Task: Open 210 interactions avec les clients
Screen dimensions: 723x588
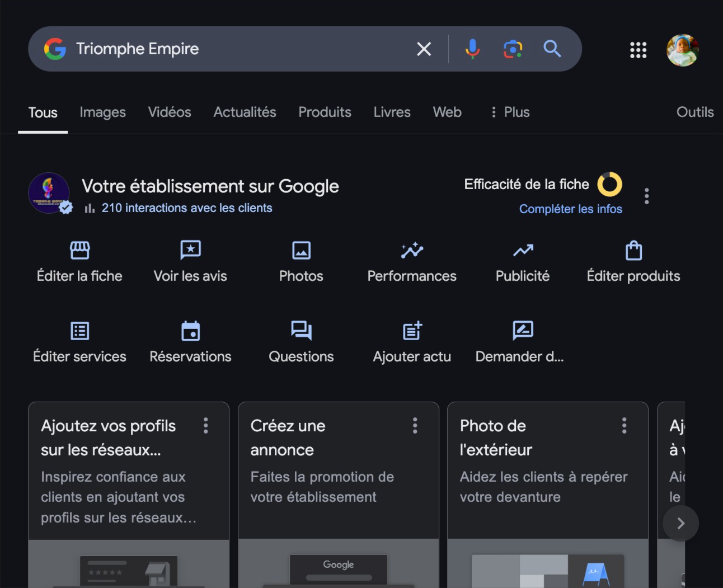Action: [x=186, y=208]
